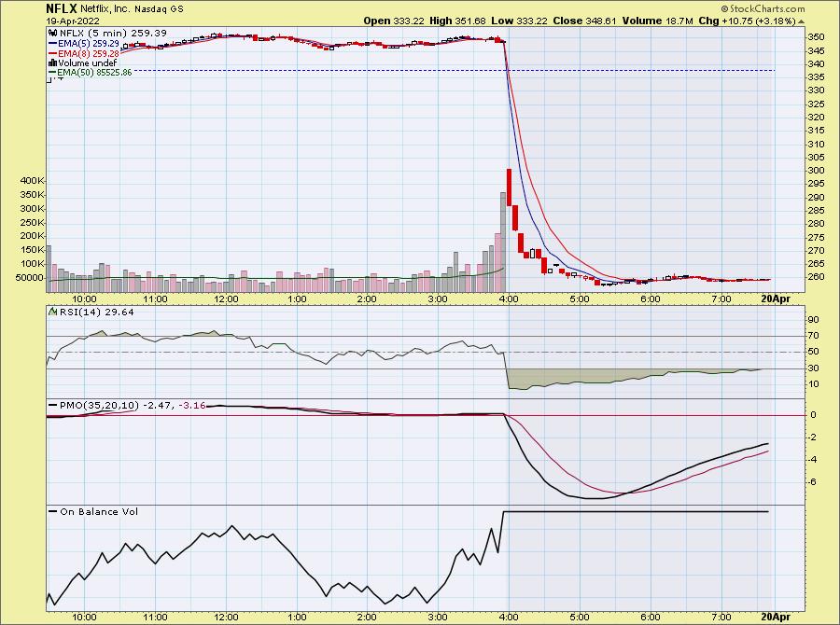Click the 300 price axis label
This screenshot has width=840, height=625.
coord(817,171)
